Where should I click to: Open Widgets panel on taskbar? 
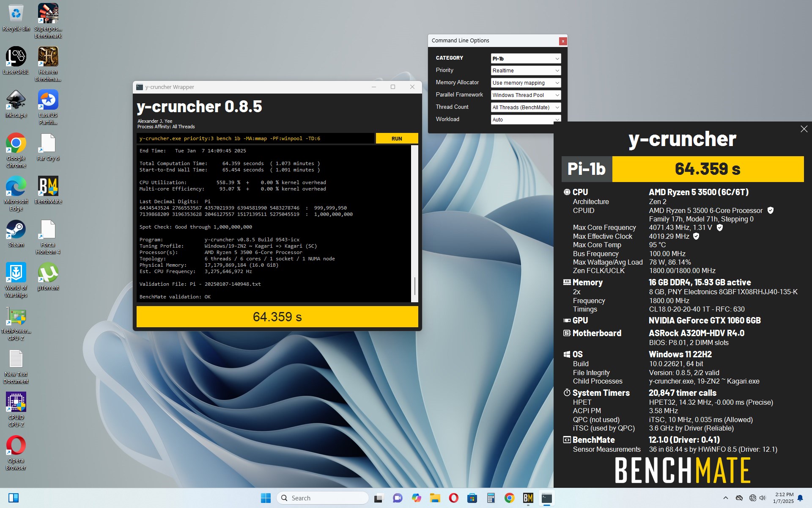pos(14,498)
